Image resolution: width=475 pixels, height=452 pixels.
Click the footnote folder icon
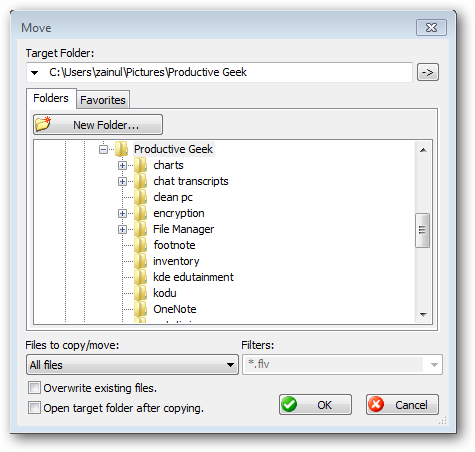tap(141, 245)
